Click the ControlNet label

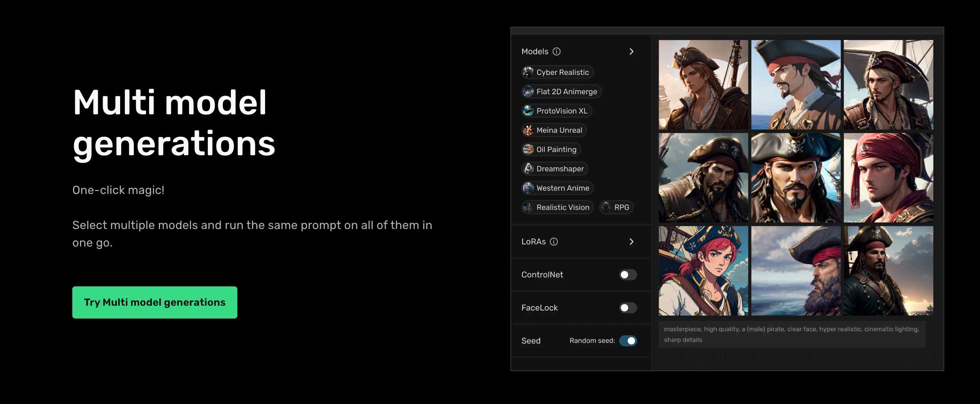tap(542, 275)
